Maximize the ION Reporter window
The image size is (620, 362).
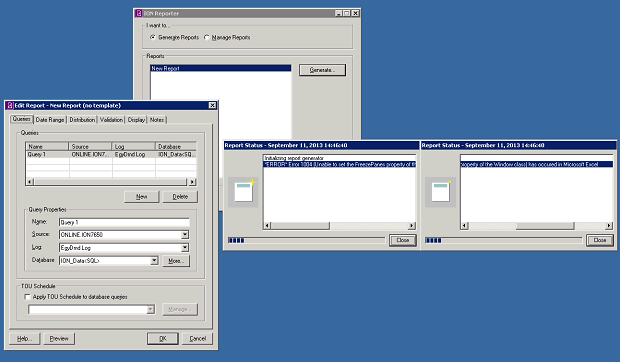click(347, 13)
